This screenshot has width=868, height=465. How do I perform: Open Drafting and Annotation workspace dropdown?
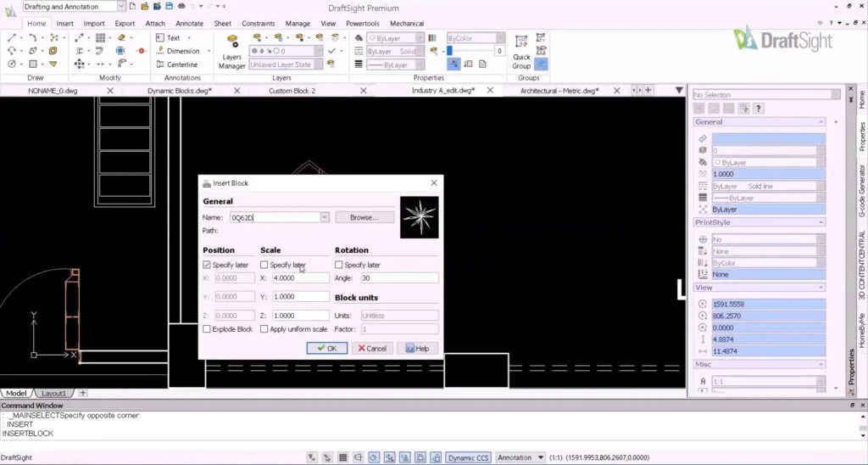click(x=121, y=6)
